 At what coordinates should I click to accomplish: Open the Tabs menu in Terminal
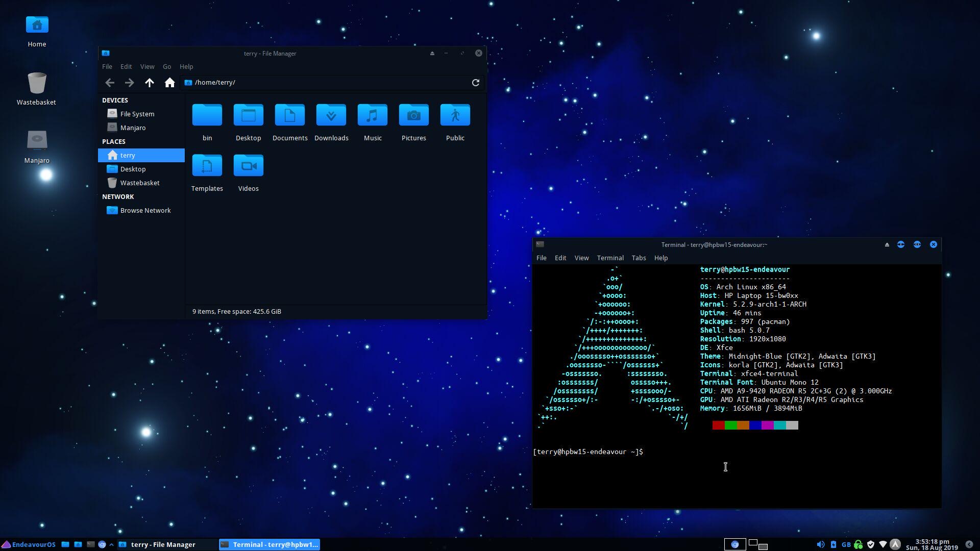coord(639,258)
